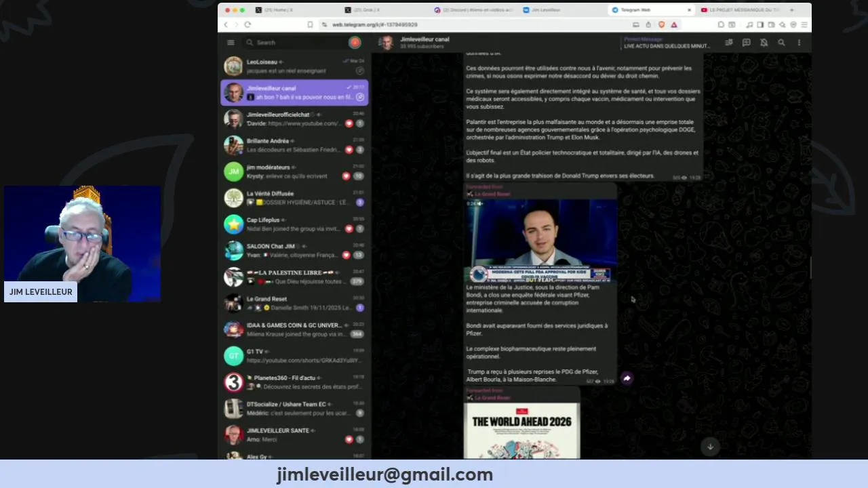Click the unread badge on Le Grand Reset row
Viewport: 868px width, 488px height.
(360, 308)
